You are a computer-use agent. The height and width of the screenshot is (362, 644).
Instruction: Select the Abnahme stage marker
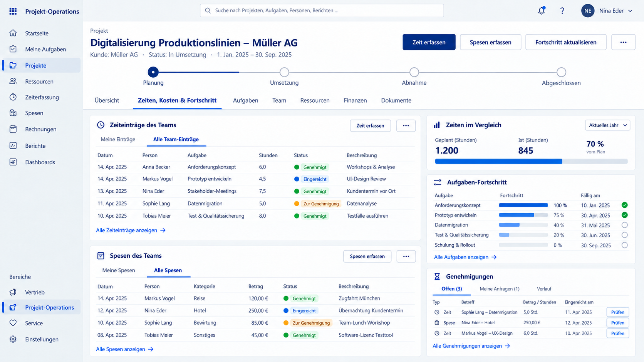(x=414, y=72)
